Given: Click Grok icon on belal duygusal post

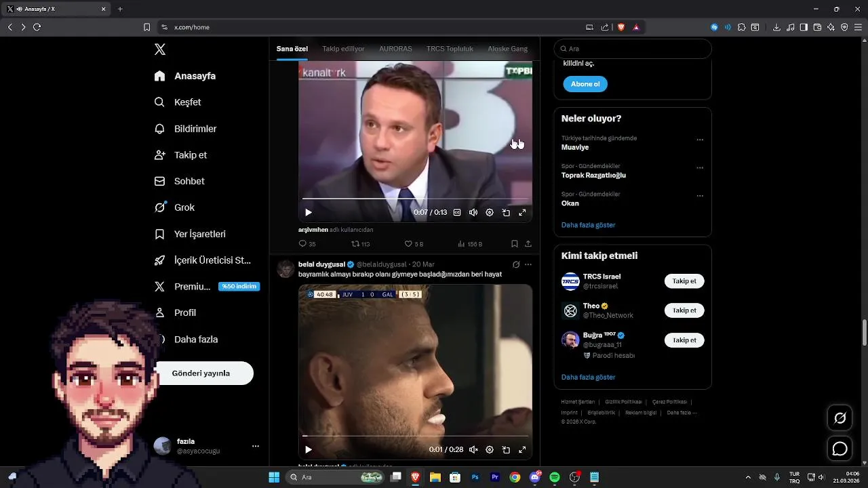Looking at the screenshot, I should point(516,264).
